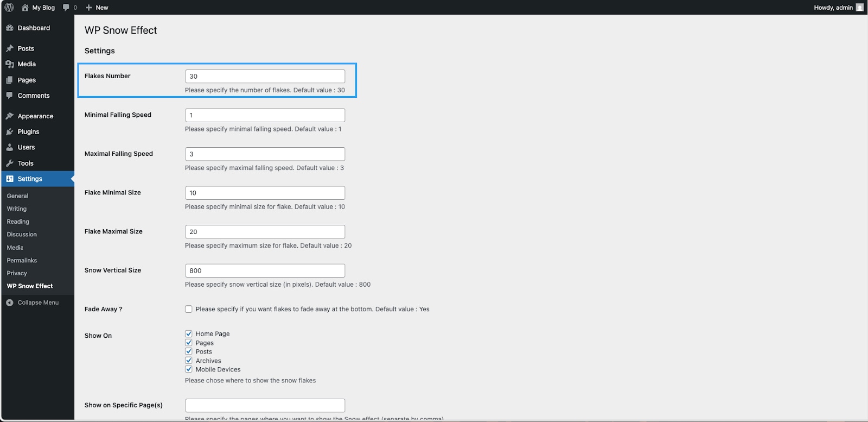Collapse the admin sidebar menu
The width and height of the screenshot is (868, 422).
[33, 303]
